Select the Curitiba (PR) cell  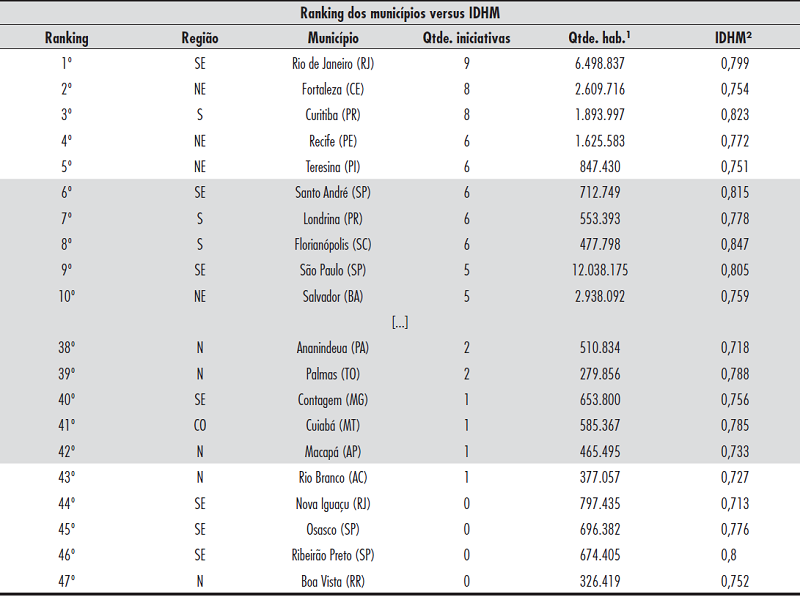333,115
